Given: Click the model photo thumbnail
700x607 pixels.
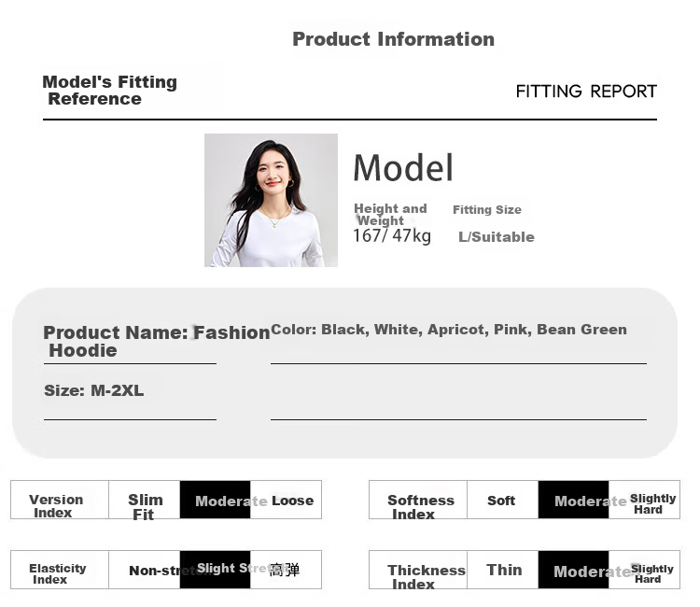Looking at the screenshot, I should click(271, 200).
